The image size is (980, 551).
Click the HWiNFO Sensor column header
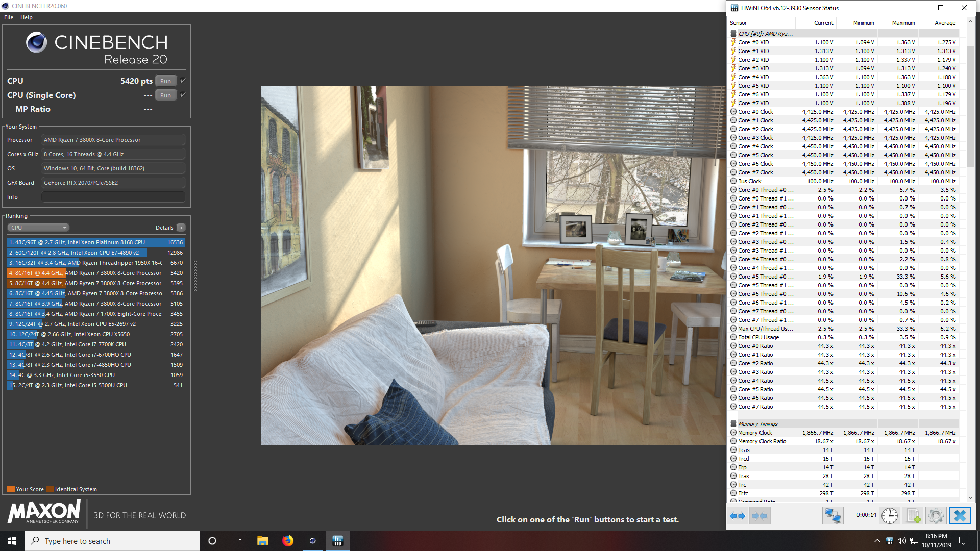coord(762,23)
